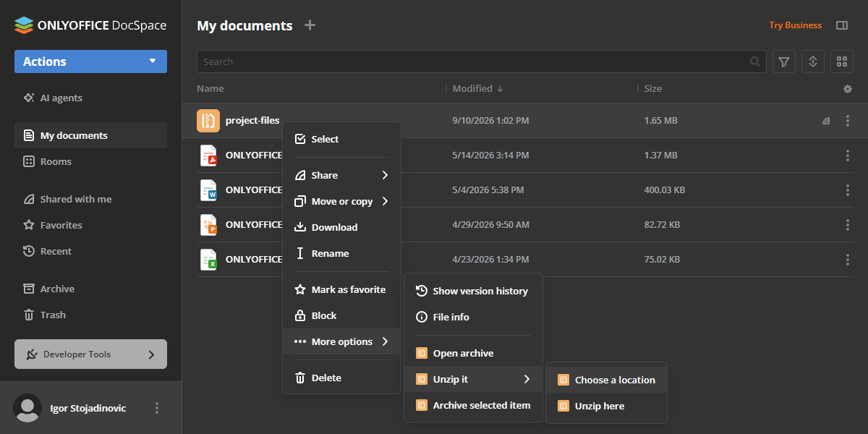Click the PDF file icon in list

pos(208,156)
